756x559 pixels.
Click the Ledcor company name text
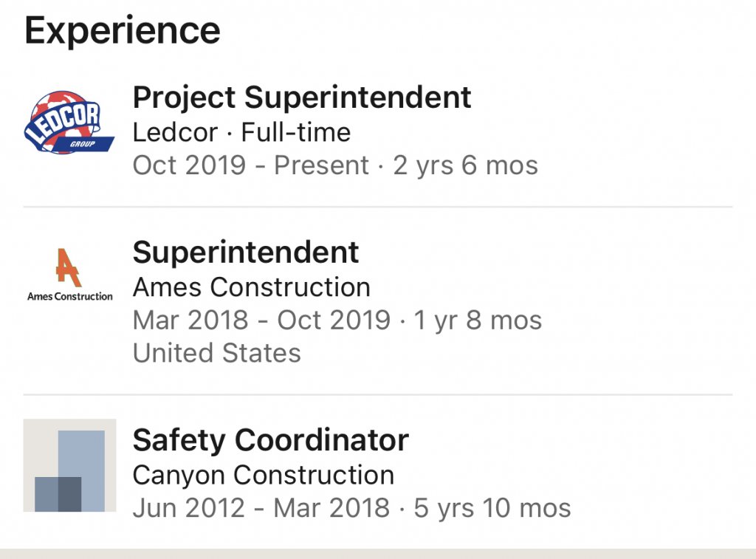click(x=175, y=133)
